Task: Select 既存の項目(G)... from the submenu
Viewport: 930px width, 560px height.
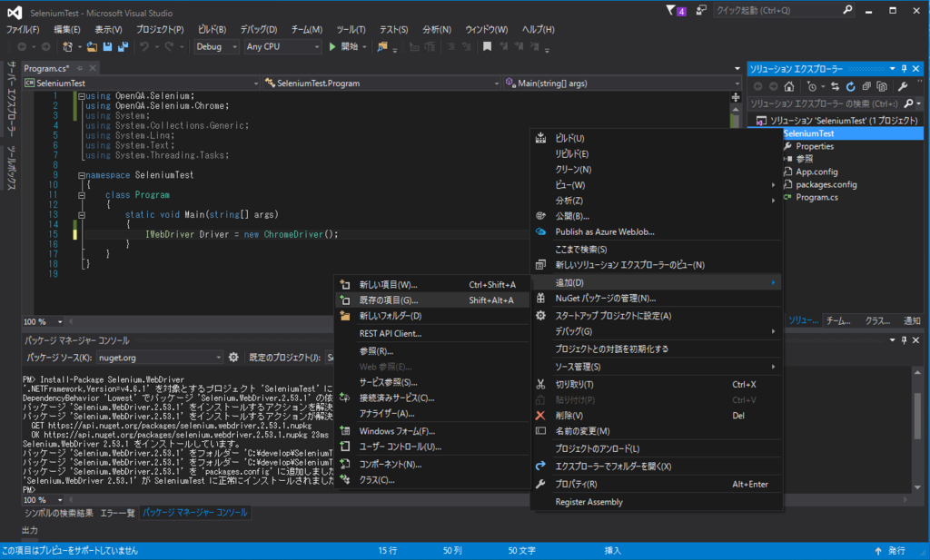Action: pos(433,300)
